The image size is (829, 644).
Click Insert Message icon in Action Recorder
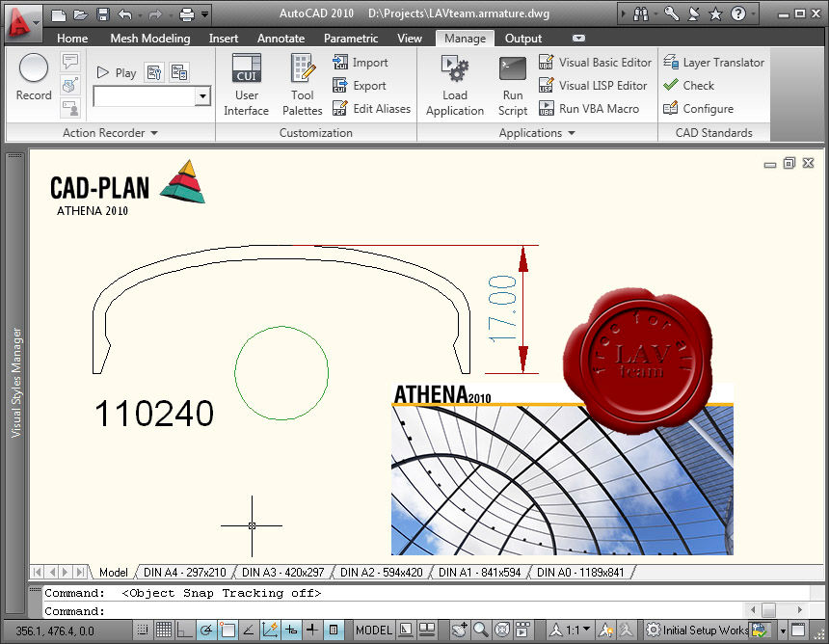(70, 62)
